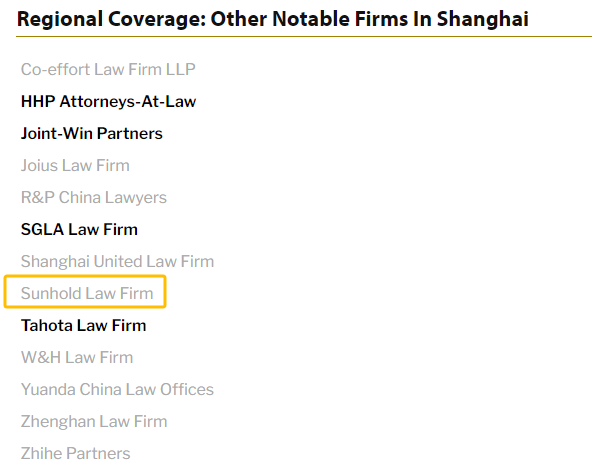The image size is (592, 468).
Task: Click the Regional Coverage section heading
Action: tap(273, 19)
